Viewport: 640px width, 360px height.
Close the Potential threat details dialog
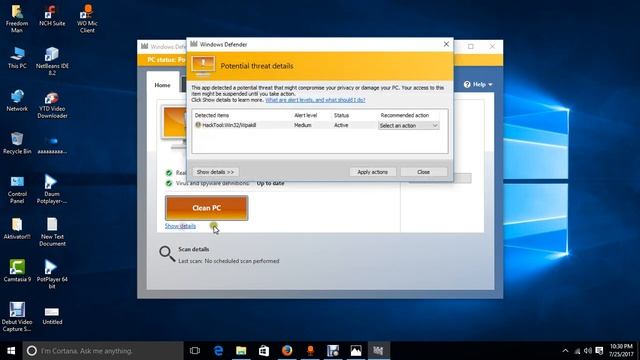446,44
